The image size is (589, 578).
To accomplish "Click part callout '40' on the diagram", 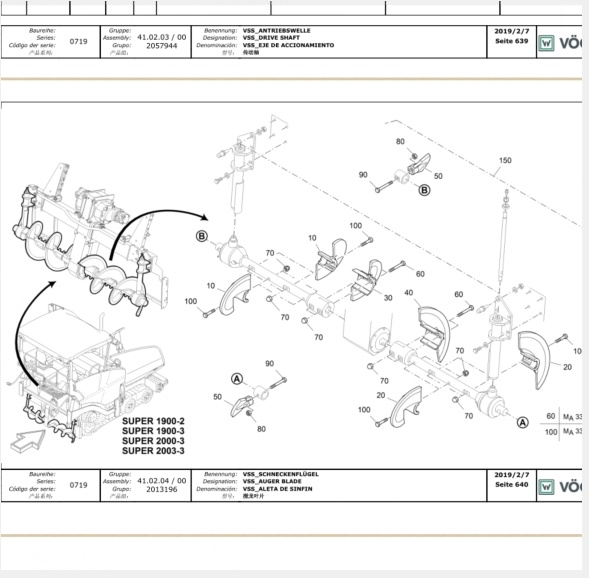I will (x=409, y=293).
